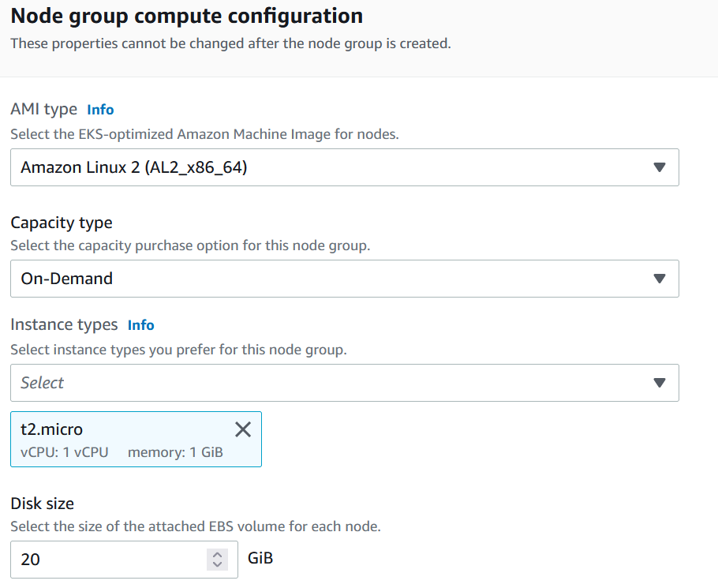718x588 pixels.
Task: Click the On-Demand selected capacity value
Action: pyautogui.click(x=67, y=279)
